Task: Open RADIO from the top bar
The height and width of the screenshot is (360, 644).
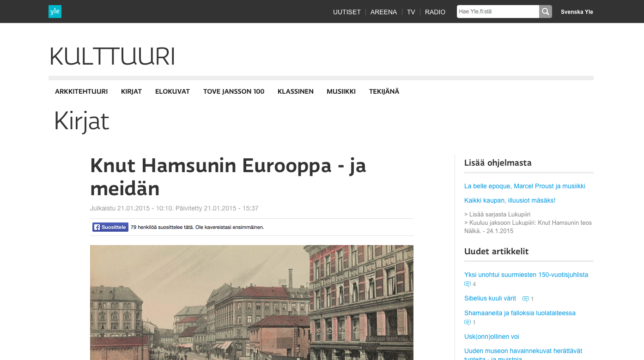Action: pyautogui.click(x=435, y=12)
